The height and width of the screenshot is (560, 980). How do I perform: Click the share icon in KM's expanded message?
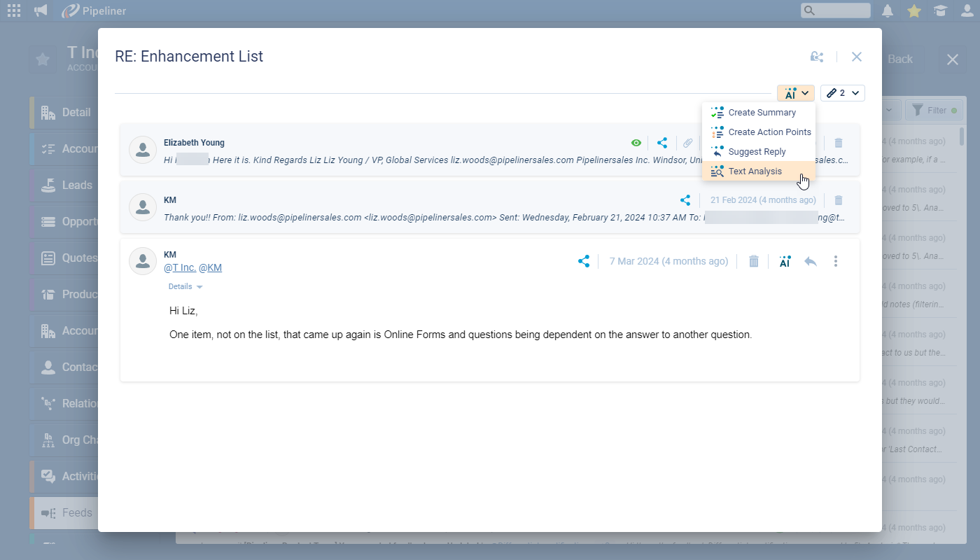[583, 261]
